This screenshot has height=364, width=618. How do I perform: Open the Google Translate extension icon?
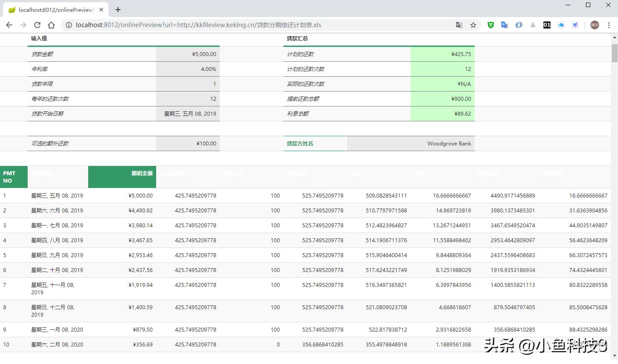pyautogui.click(x=505, y=25)
